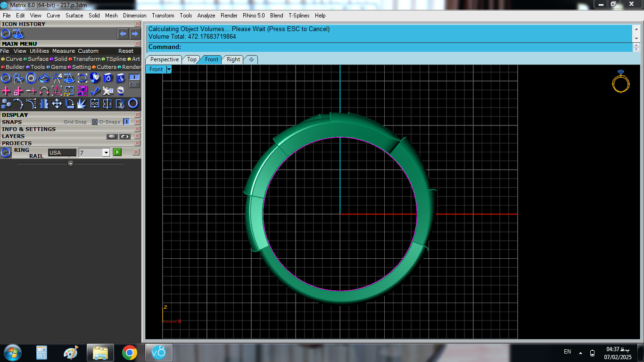Go forward with Icon History right arrow
Image resolution: width=644 pixels, height=362 pixels.
(135, 33)
